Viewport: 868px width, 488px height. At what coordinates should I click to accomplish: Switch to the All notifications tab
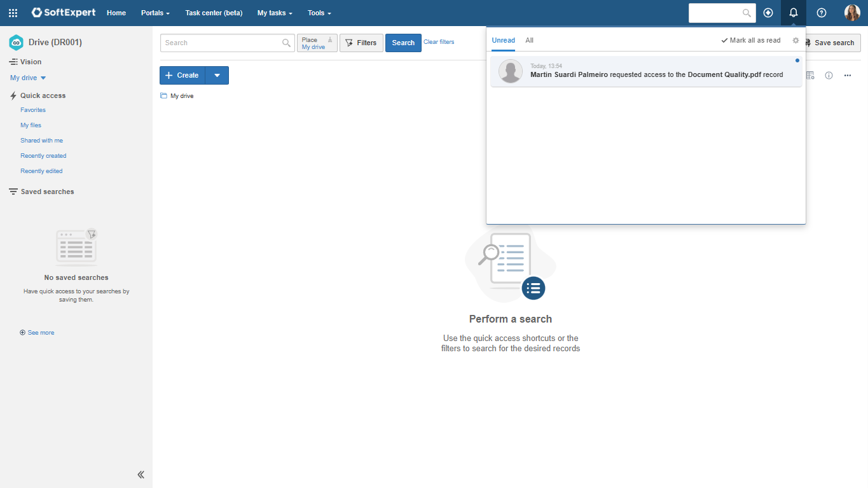click(x=529, y=40)
